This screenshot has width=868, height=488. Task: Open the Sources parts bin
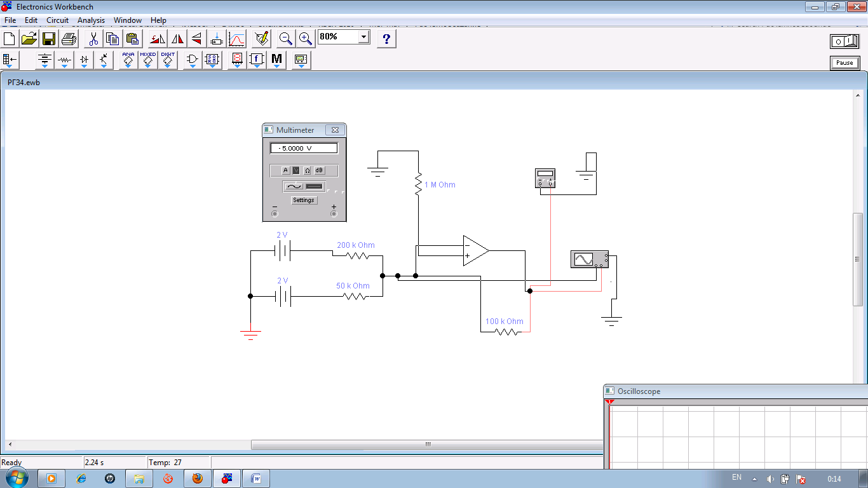tap(44, 60)
